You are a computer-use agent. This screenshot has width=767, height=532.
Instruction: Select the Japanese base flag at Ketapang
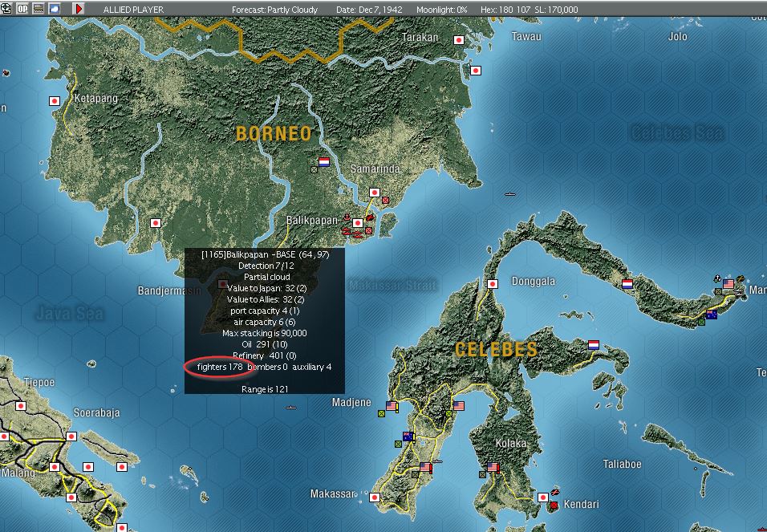point(55,101)
